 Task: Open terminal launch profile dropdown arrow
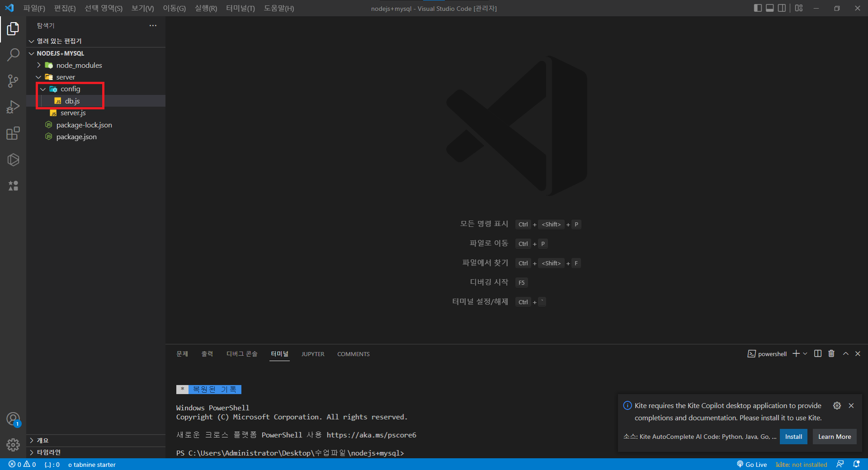click(805, 353)
